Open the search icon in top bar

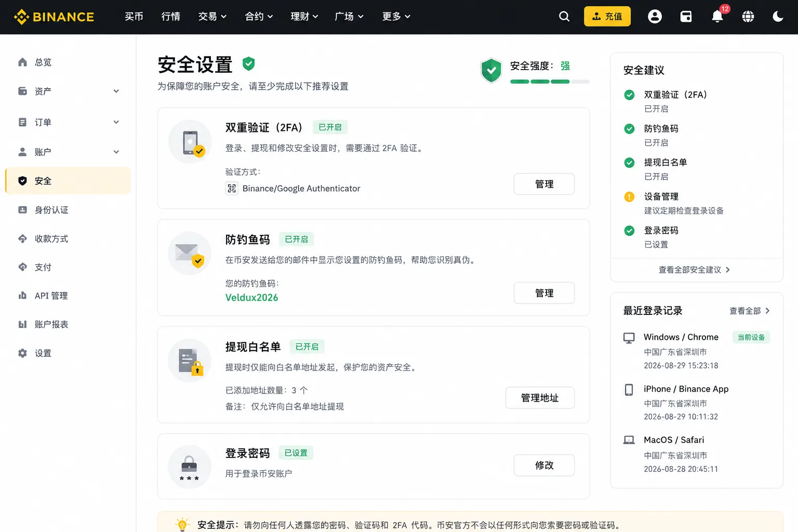point(564,17)
